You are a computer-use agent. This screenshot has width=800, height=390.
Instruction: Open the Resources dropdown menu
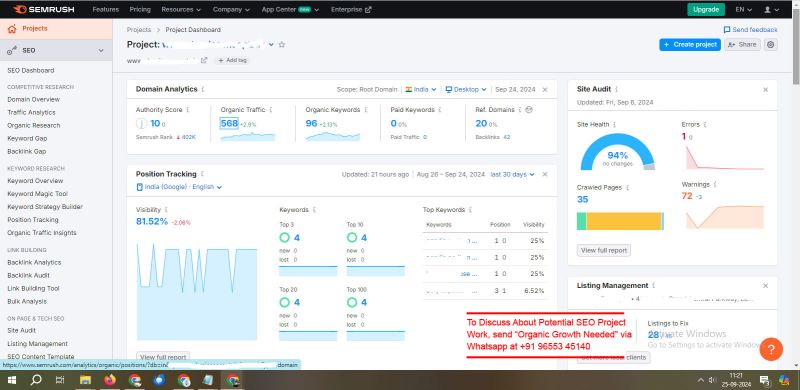181,9
